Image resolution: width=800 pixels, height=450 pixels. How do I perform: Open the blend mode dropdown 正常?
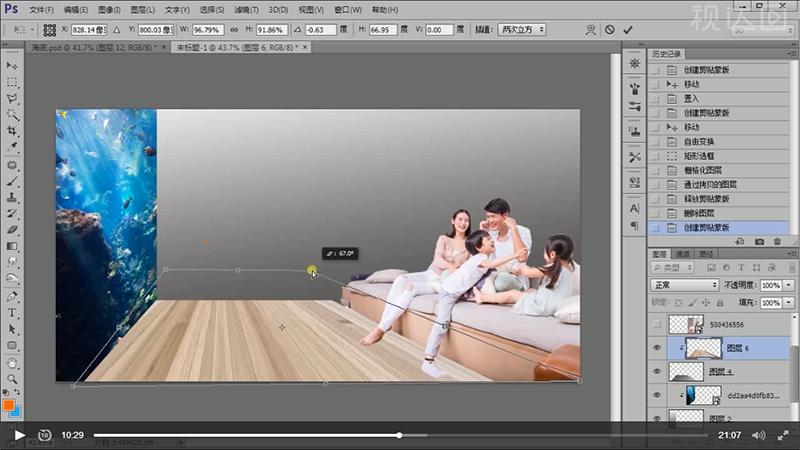click(685, 285)
